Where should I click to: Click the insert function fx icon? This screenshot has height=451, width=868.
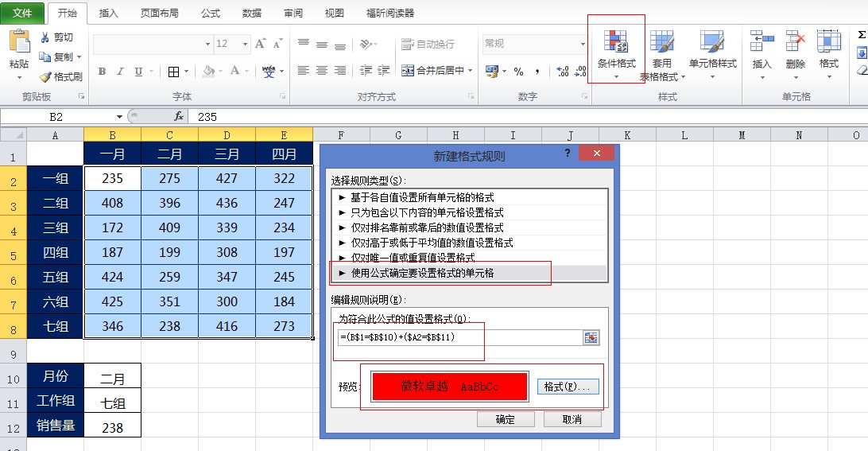point(179,116)
